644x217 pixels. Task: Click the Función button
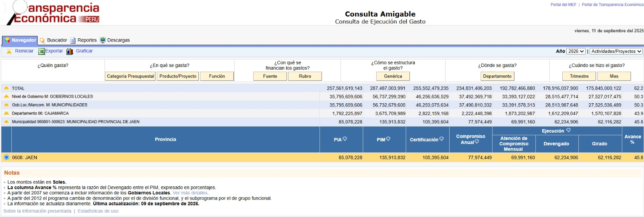[x=217, y=76]
